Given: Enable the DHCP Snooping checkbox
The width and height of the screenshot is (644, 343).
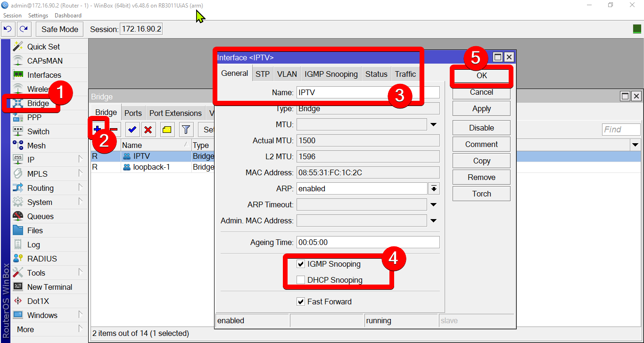Looking at the screenshot, I should [x=301, y=280].
